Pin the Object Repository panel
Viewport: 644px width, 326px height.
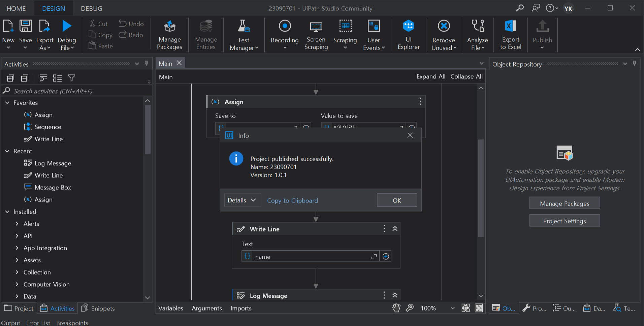click(634, 63)
